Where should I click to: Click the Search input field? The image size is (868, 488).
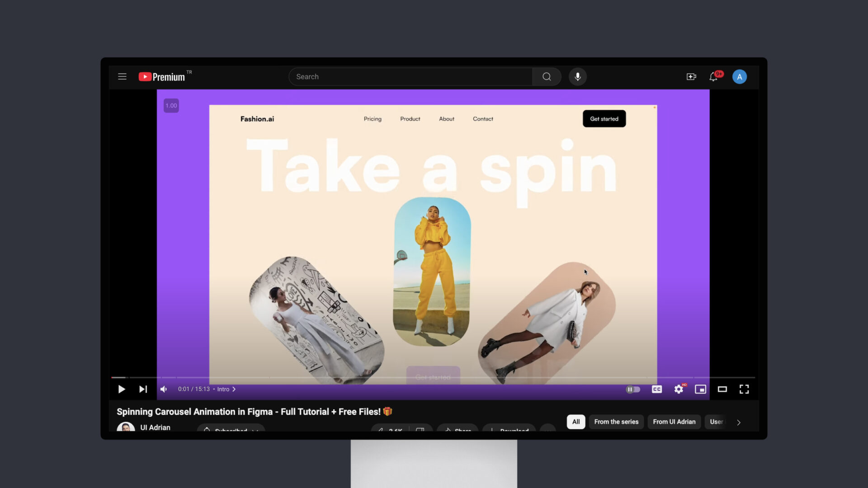(411, 76)
